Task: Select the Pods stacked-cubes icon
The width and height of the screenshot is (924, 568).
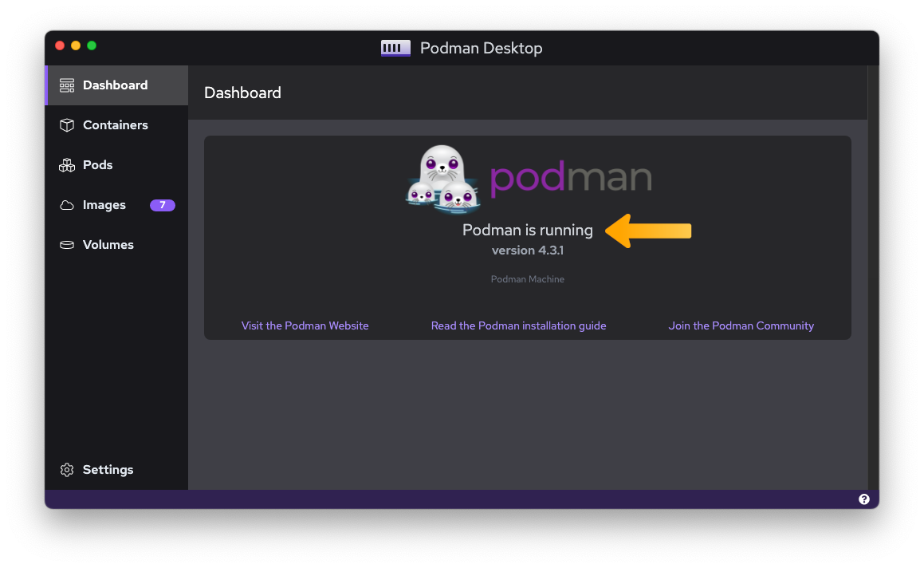Action: tap(67, 165)
